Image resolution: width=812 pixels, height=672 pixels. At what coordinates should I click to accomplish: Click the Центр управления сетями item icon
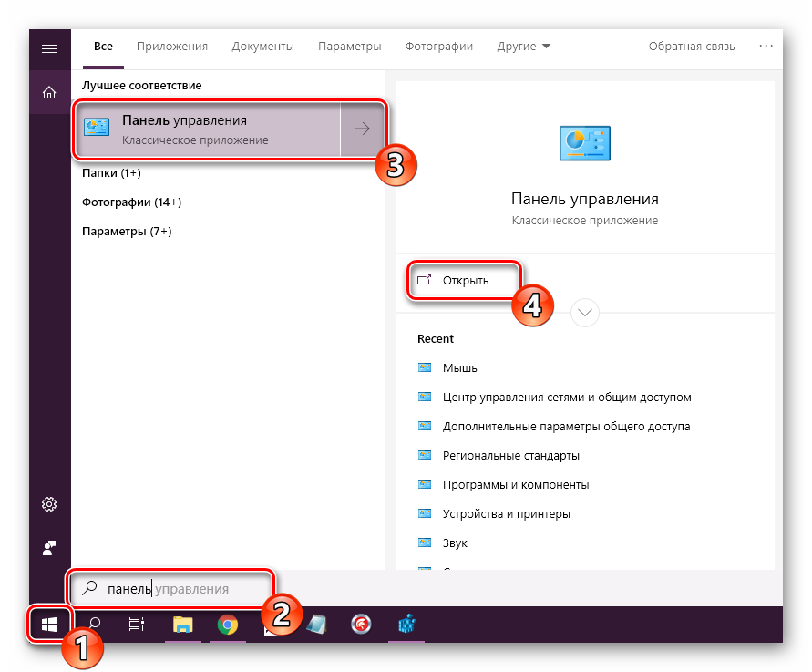(x=425, y=397)
